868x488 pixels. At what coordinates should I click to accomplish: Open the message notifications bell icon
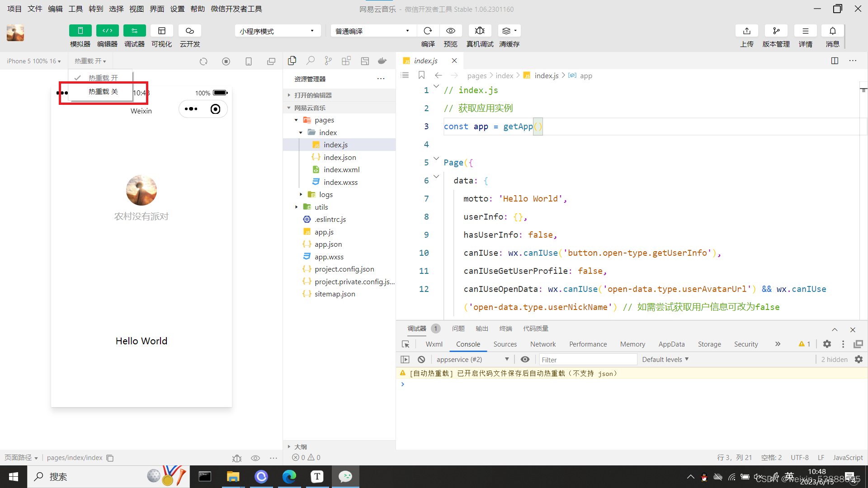pos(832,31)
